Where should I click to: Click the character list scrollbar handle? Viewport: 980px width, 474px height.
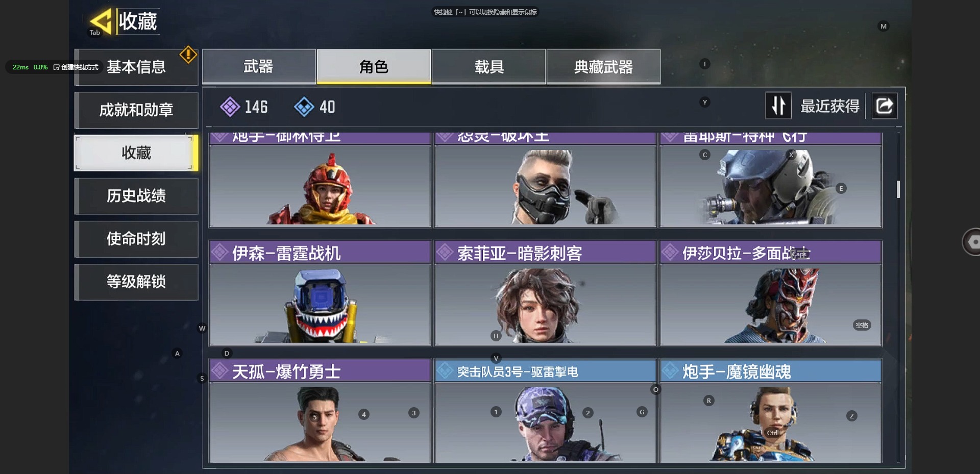[898, 189]
